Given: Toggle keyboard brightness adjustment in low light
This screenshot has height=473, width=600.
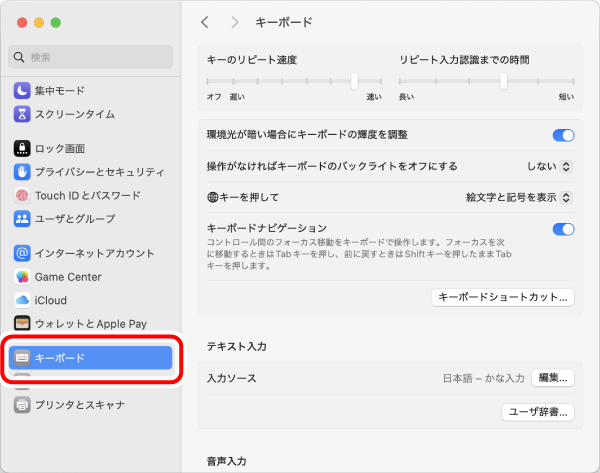Looking at the screenshot, I should pos(563,135).
